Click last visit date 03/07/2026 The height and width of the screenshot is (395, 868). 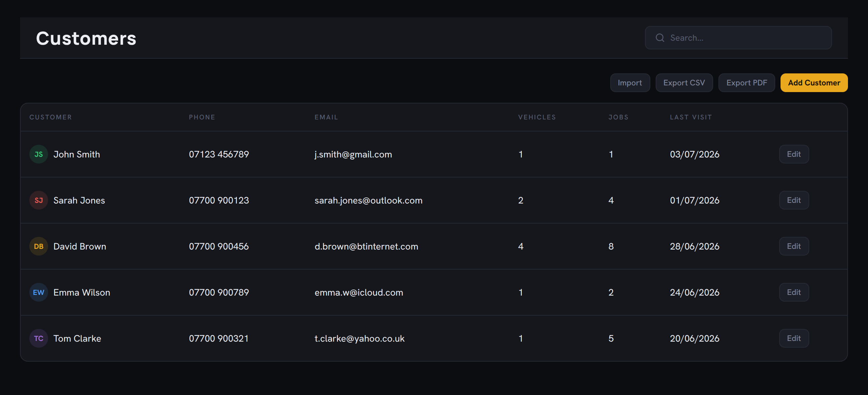click(694, 154)
